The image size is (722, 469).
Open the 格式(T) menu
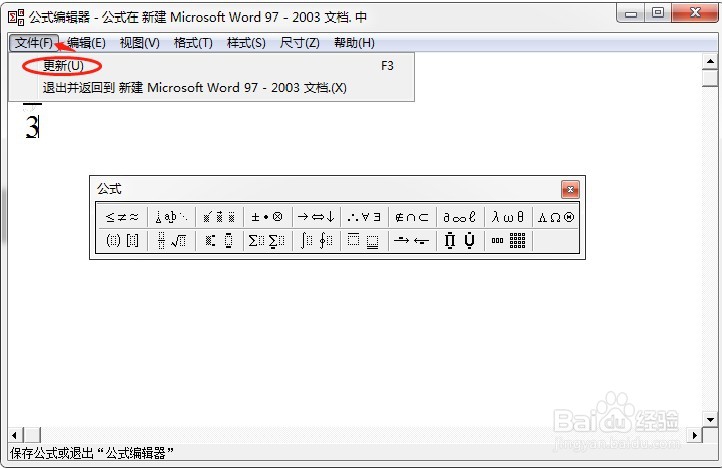coord(193,43)
